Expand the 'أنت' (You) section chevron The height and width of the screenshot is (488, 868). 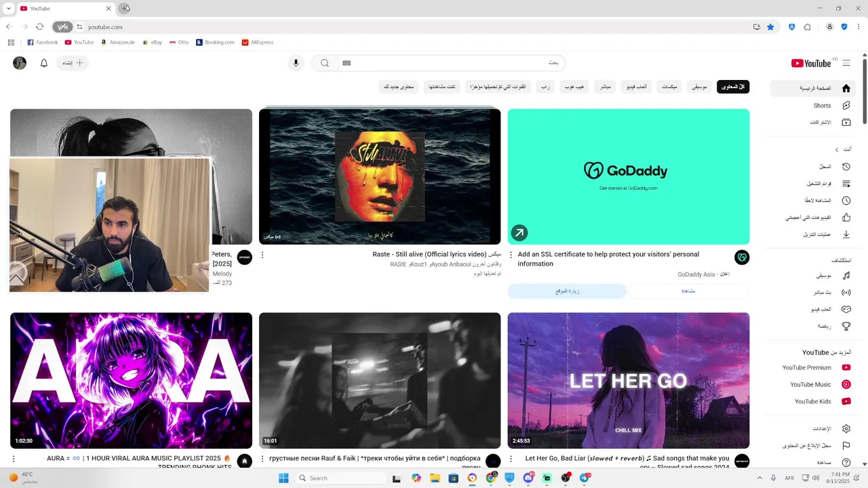pos(837,149)
